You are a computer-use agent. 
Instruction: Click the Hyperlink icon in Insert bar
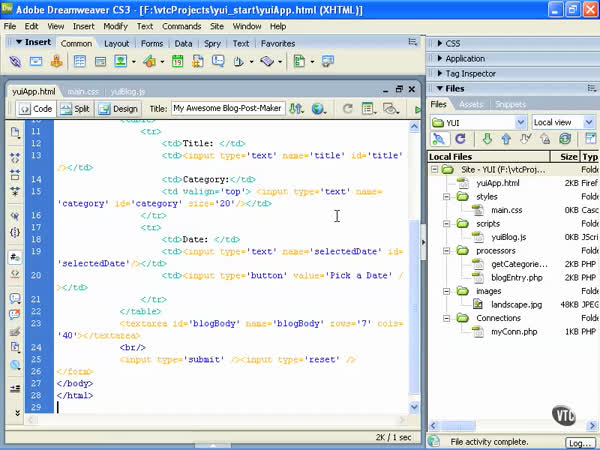tap(14, 62)
